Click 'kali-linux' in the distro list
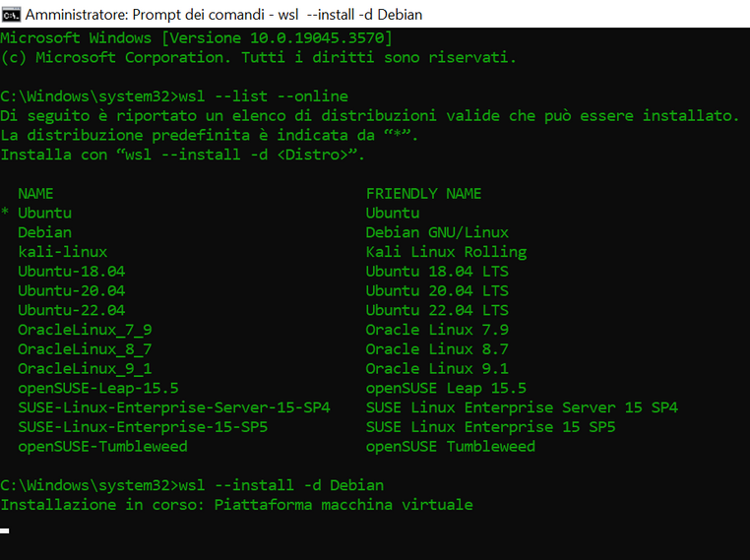Viewport: 750px width, 560px height. tap(63, 252)
